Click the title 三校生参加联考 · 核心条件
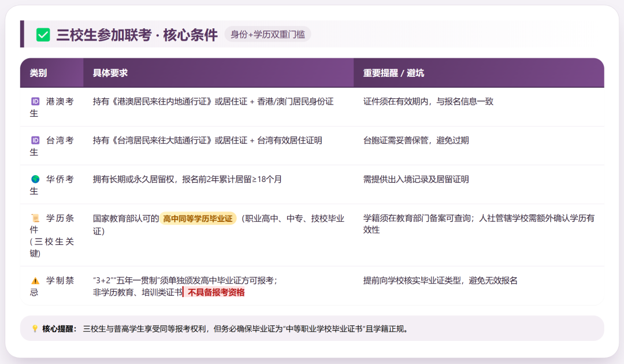 click(137, 35)
